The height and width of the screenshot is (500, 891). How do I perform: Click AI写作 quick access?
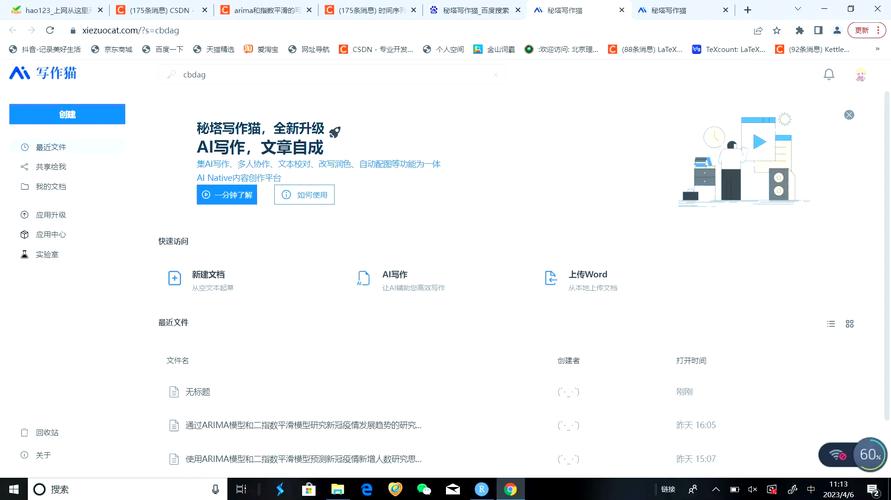401,280
